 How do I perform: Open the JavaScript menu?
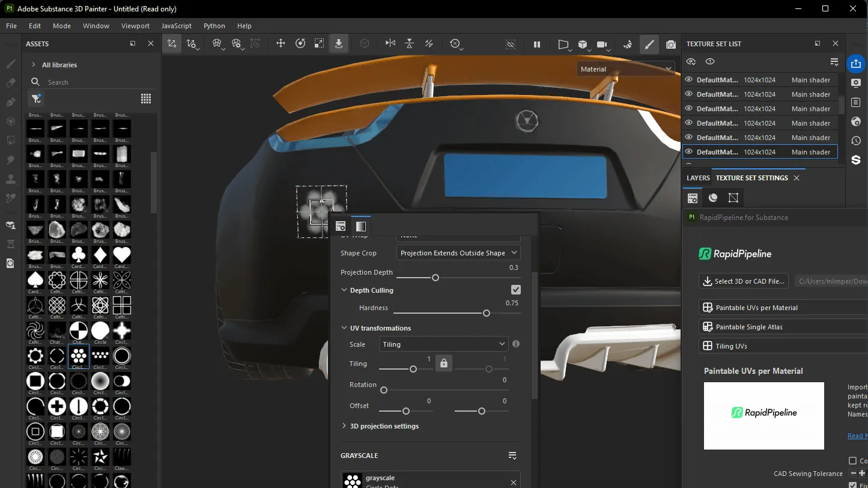177,26
